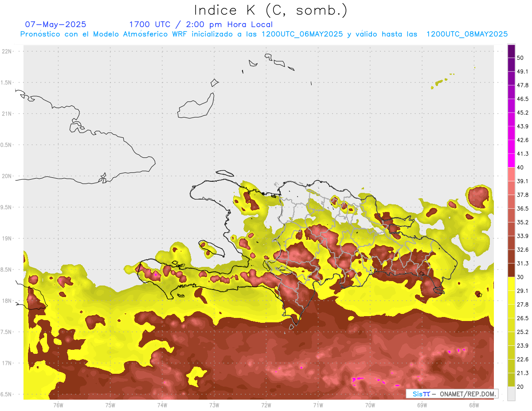This screenshot has height=411, width=532.
Task: Select the '23.9' color bar value
Action: click(523, 346)
